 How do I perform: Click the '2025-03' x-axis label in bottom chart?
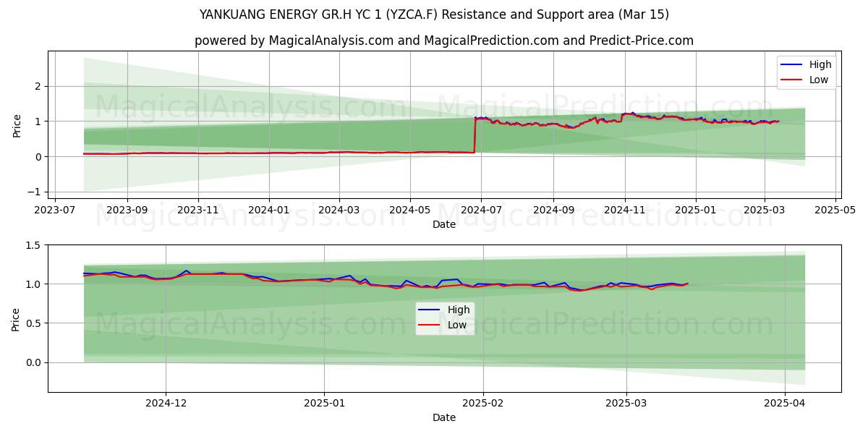click(x=626, y=404)
